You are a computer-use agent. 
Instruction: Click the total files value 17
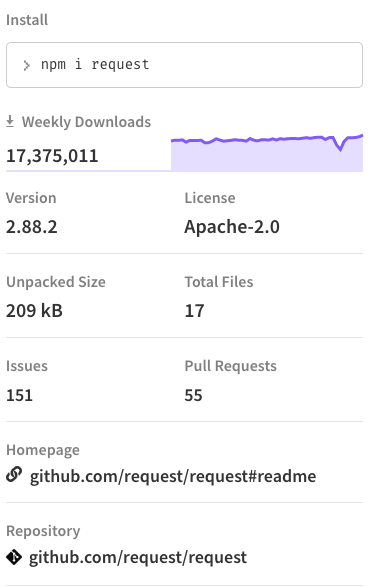point(194,311)
